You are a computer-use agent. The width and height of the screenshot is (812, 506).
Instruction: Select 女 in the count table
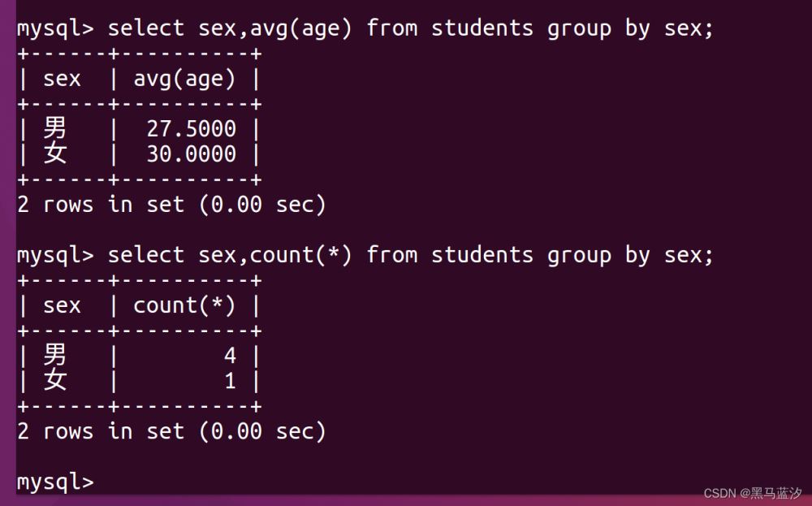tap(55, 380)
